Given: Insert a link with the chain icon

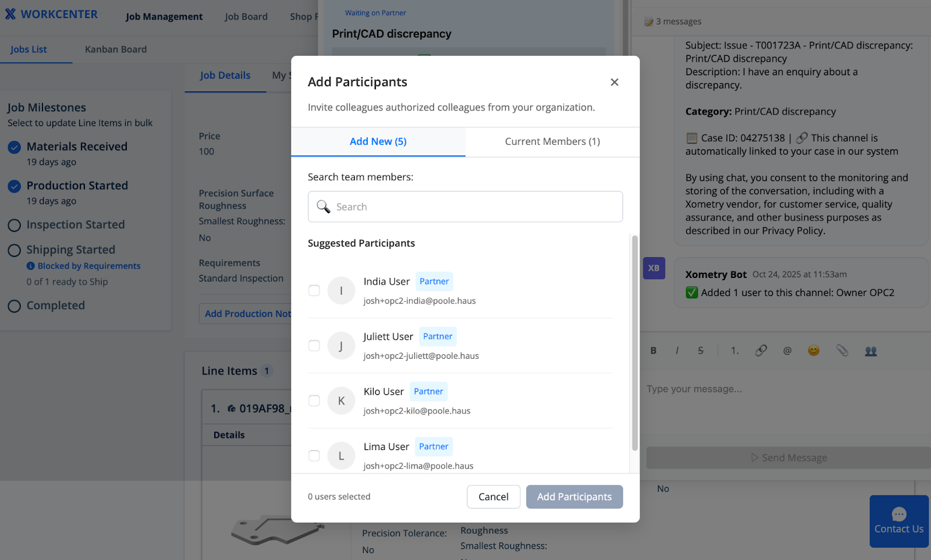Looking at the screenshot, I should click(x=761, y=350).
